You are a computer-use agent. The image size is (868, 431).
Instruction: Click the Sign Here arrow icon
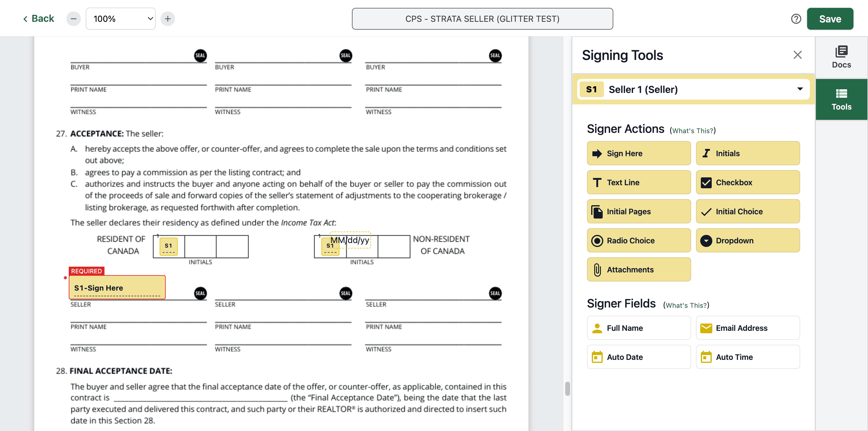point(597,153)
